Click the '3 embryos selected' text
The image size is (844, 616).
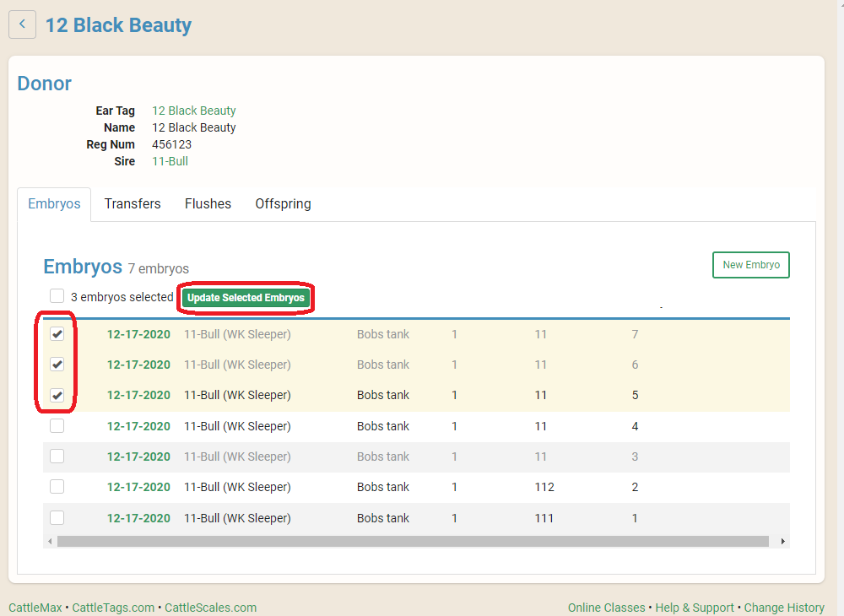[x=122, y=297]
